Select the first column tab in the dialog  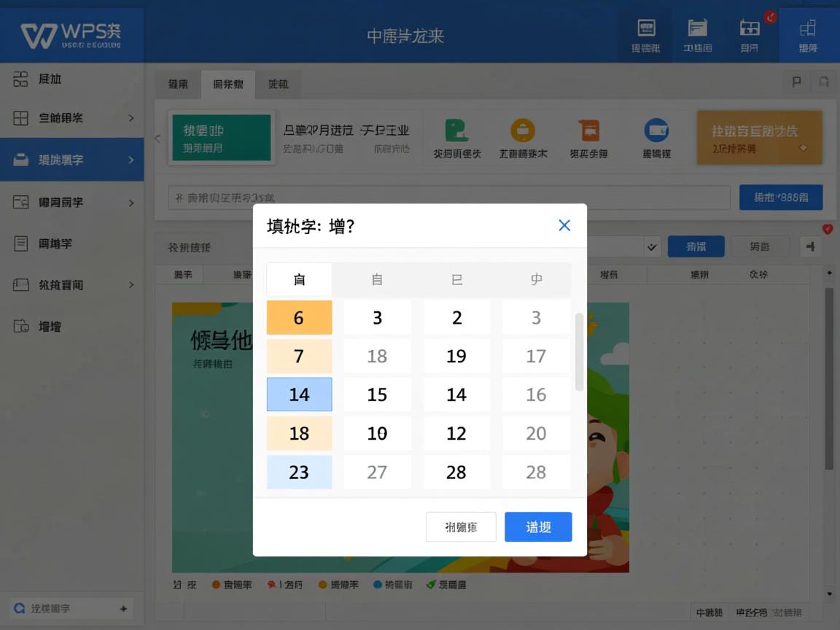[x=299, y=279]
